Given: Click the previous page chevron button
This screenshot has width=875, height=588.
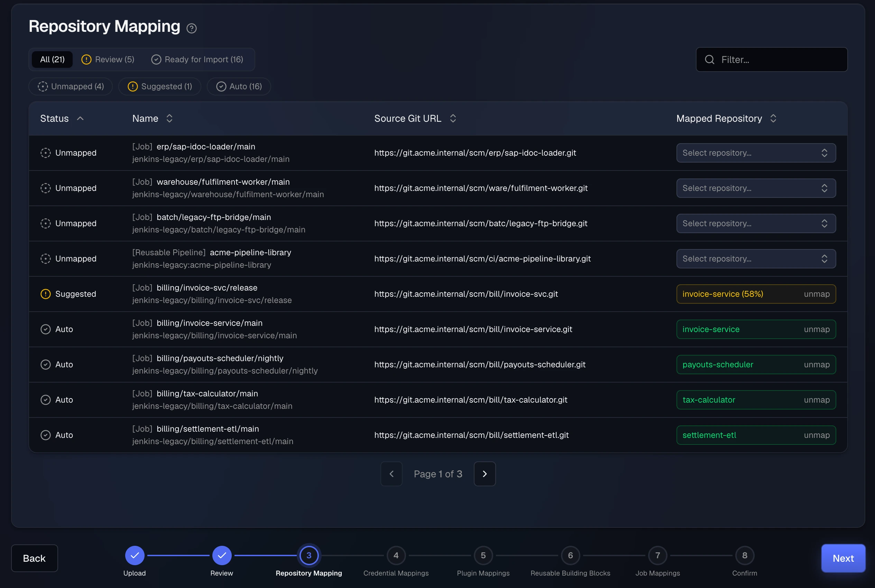Looking at the screenshot, I should 392,474.
